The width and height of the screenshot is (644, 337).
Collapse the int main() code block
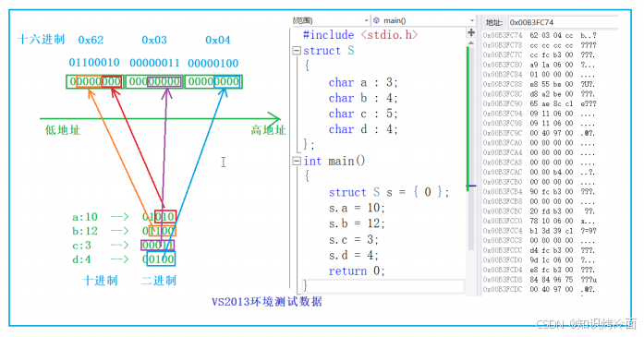296,161
